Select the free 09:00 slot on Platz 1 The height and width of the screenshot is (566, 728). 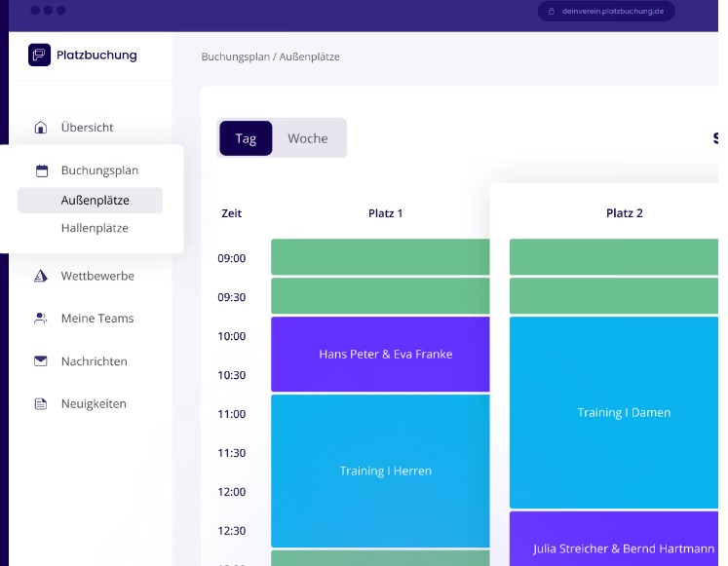pyautogui.click(x=380, y=257)
